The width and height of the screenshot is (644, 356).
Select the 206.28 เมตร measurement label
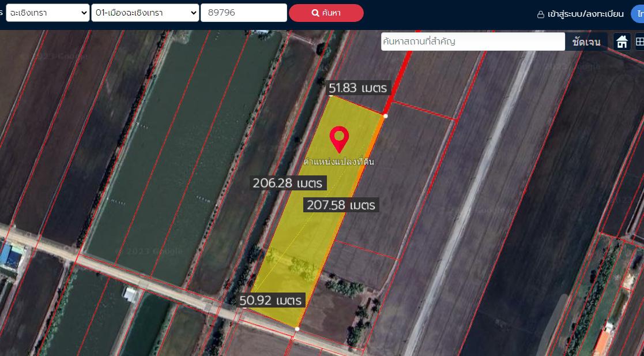[x=288, y=183]
